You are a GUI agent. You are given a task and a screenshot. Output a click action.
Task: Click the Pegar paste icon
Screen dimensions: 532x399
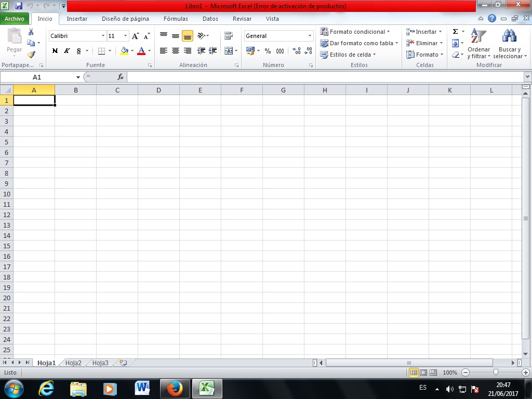14,36
